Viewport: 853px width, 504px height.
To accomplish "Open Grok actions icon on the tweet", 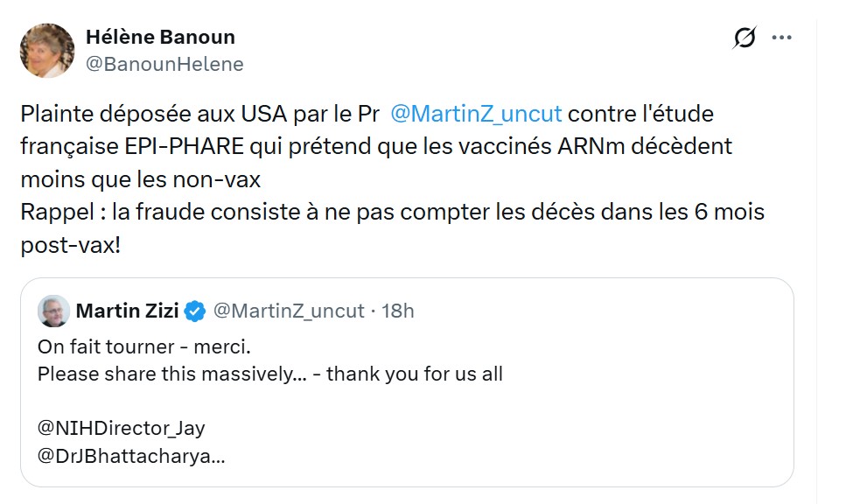I will tap(745, 38).
